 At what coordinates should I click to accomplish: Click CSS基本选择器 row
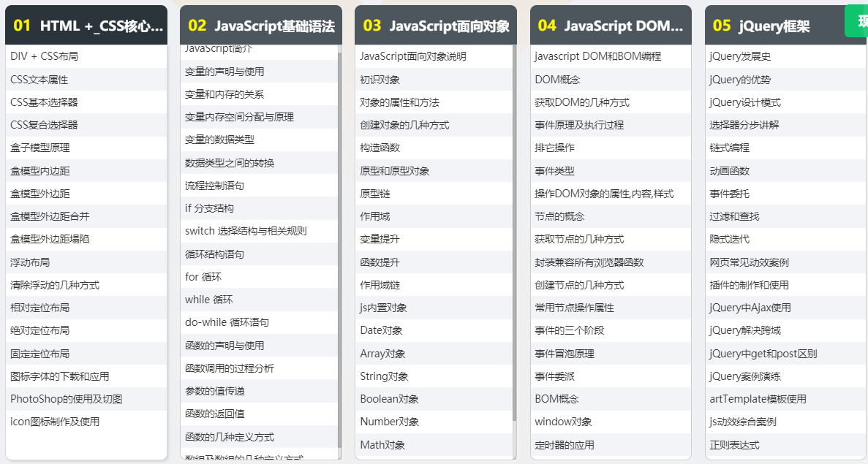pyautogui.click(x=86, y=102)
